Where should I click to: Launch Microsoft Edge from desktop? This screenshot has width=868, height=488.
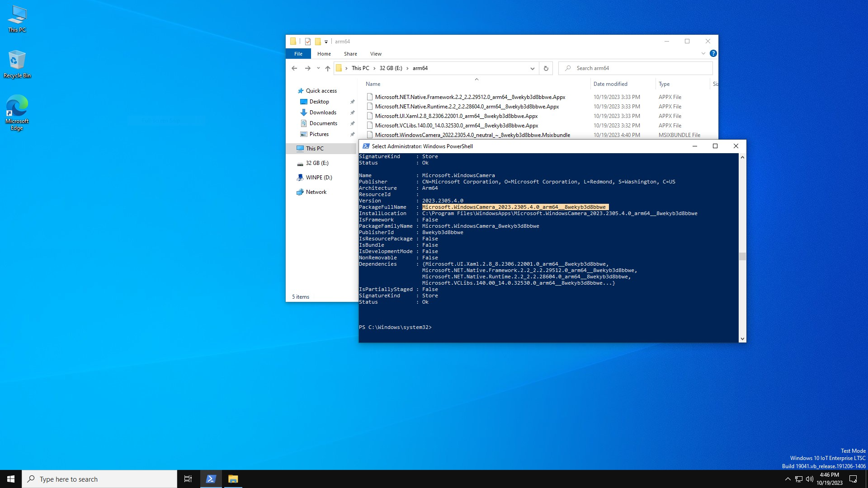click(x=17, y=113)
